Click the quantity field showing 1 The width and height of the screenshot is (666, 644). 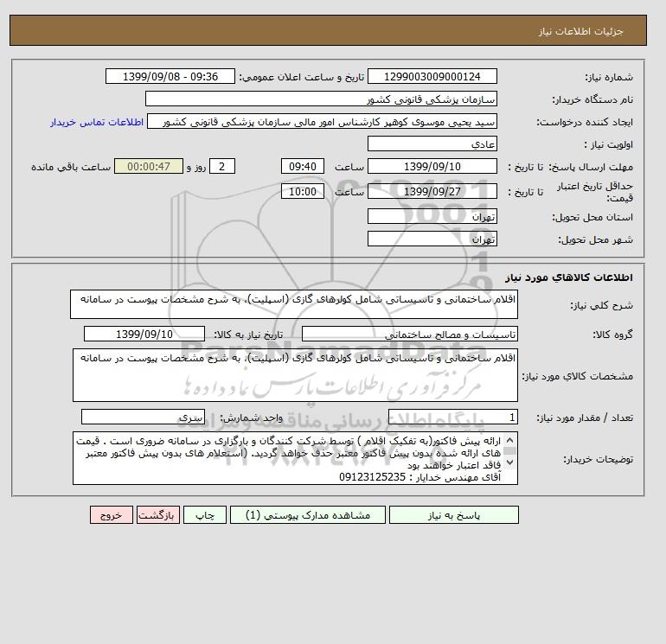pyautogui.click(x=452, y=418)
